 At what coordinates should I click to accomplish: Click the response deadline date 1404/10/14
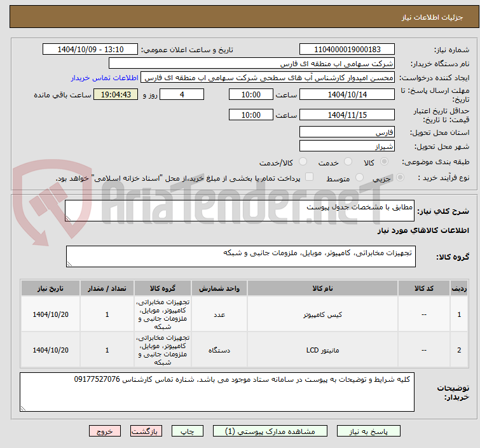[347, 94]
